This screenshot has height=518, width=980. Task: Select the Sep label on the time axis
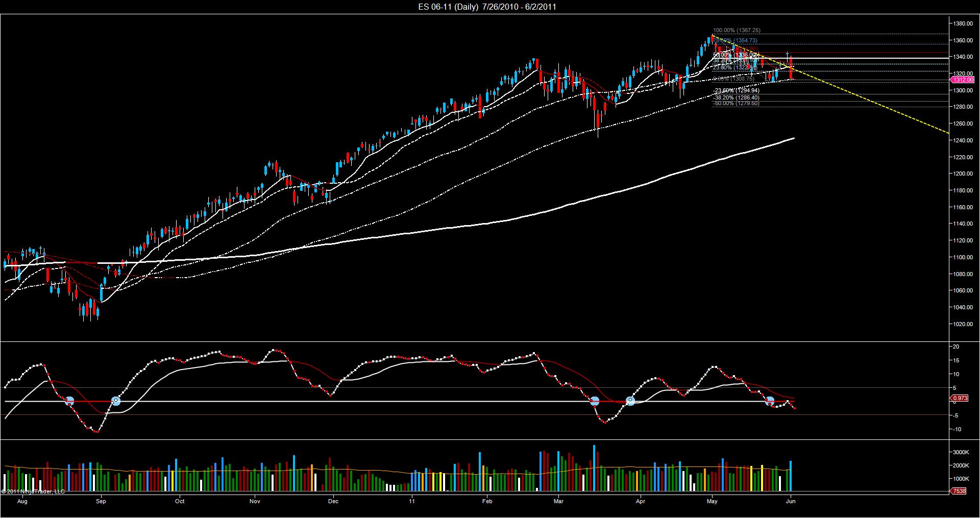pos(101,502)
